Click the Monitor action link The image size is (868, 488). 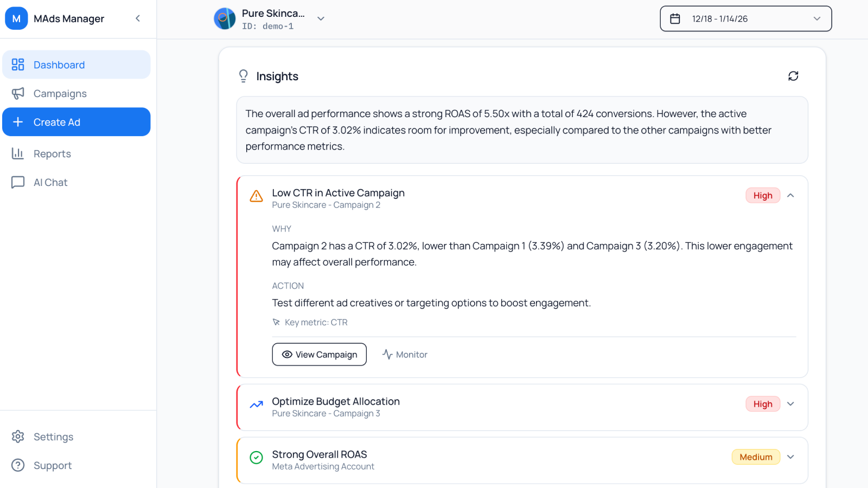click(405, 355)
